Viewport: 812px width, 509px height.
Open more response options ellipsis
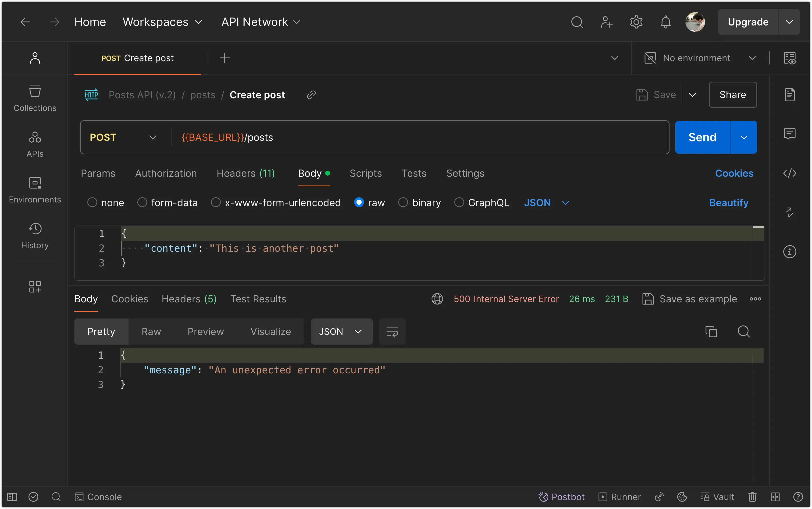click(x=755, y=299)
